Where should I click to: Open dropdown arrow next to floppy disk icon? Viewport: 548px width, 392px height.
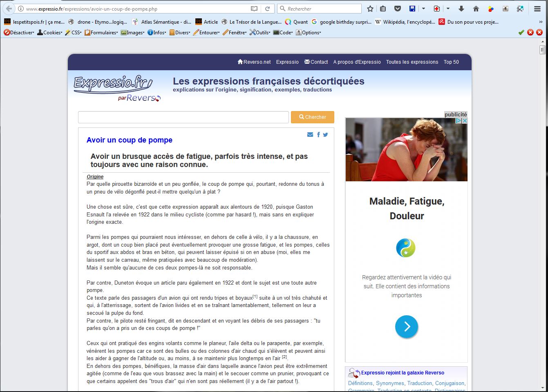pos(423,9)
